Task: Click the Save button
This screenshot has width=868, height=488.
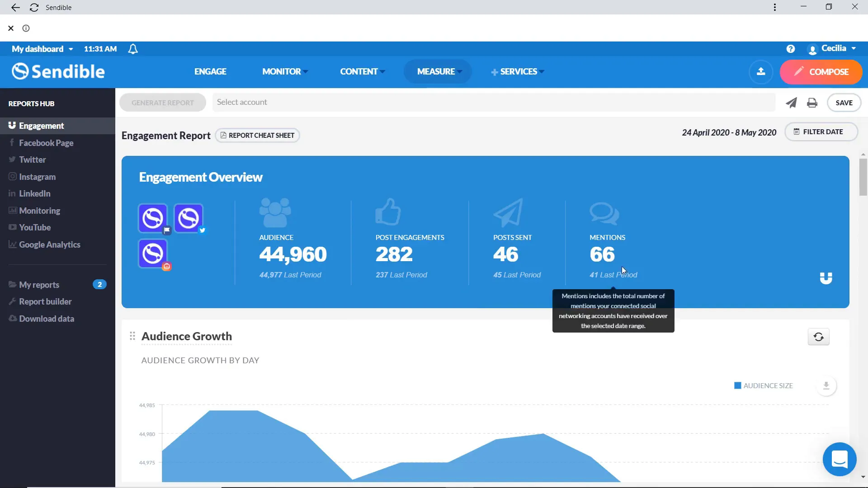Action: click(x=844, y=103)
